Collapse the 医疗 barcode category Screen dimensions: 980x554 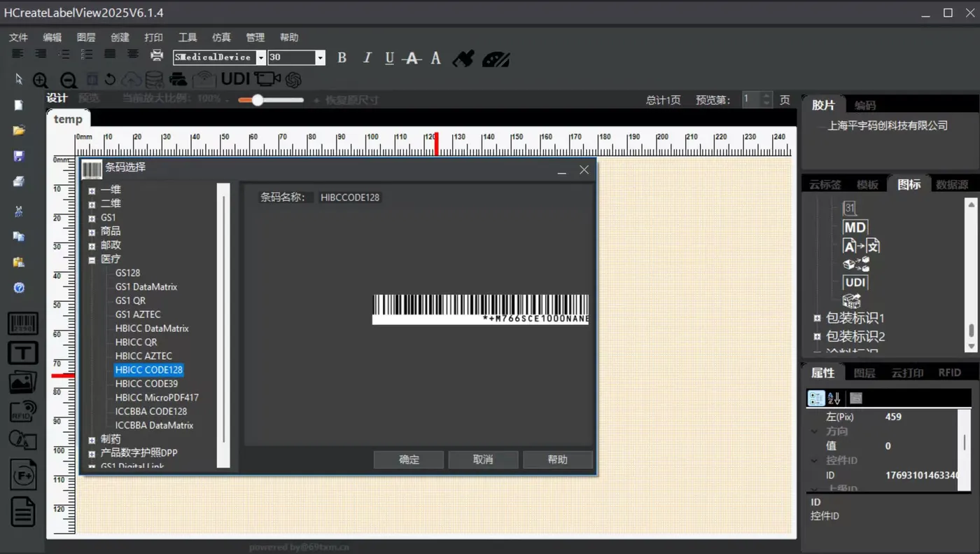[x=92, y=259]
